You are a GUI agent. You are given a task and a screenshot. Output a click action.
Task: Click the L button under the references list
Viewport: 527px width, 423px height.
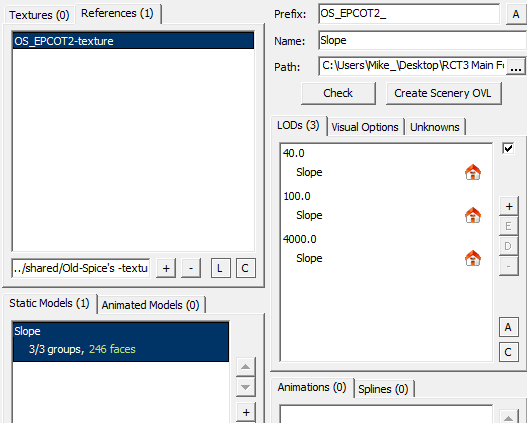pyautogui.click(x=220, y=268)
